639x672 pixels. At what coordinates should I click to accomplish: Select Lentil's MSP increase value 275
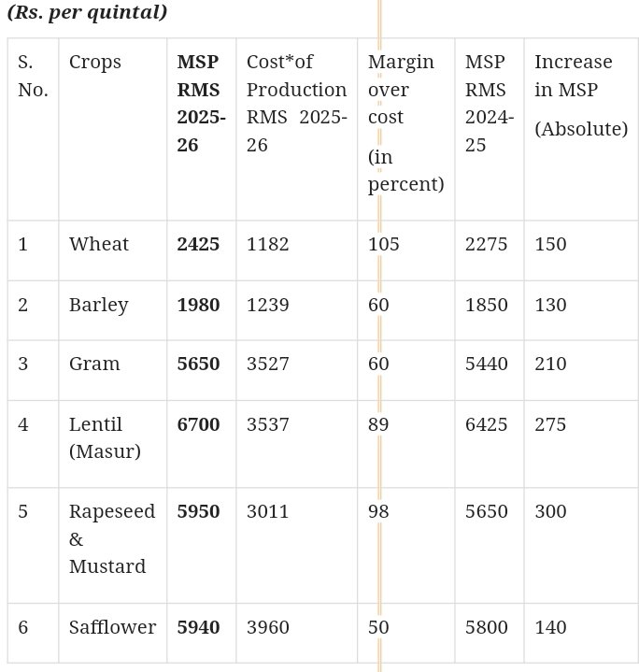point(550,424)
